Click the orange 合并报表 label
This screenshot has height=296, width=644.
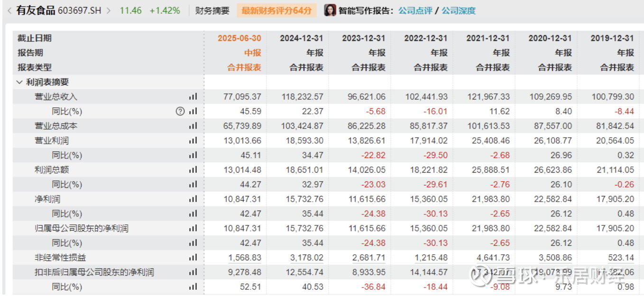coord(244,67)
